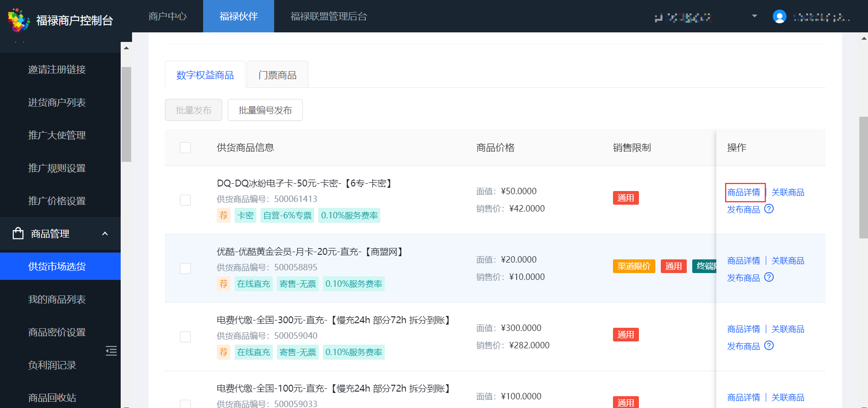Open the account dropdown arrow in header
This screenshot has height=408, width=868.
(755, 16)
